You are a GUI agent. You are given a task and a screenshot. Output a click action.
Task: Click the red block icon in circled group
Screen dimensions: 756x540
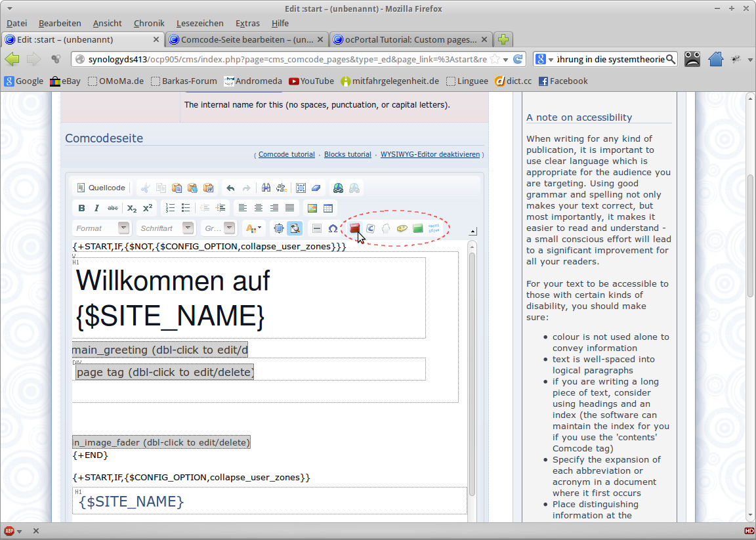[x=354, y=228]
